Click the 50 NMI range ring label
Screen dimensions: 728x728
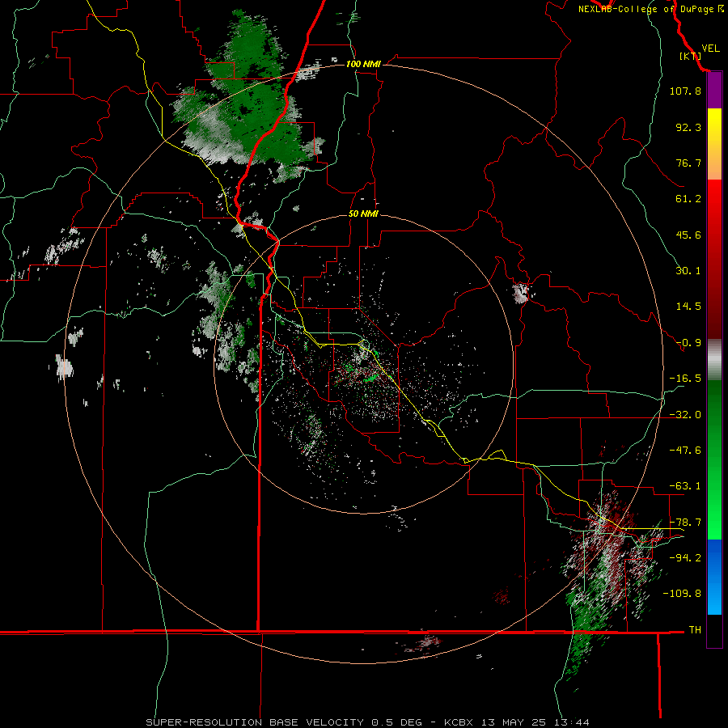click(x=363, y=214)
